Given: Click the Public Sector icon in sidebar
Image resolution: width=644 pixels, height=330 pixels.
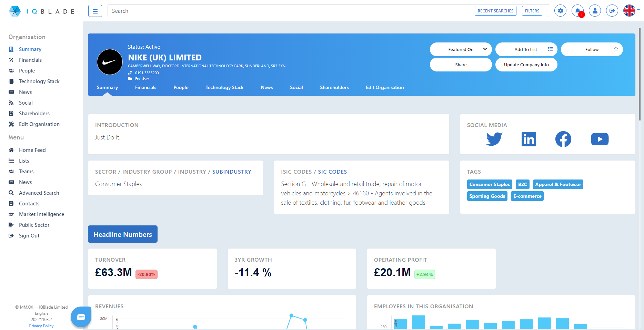Looking at the screenshot, I should [x=11, y=225].
